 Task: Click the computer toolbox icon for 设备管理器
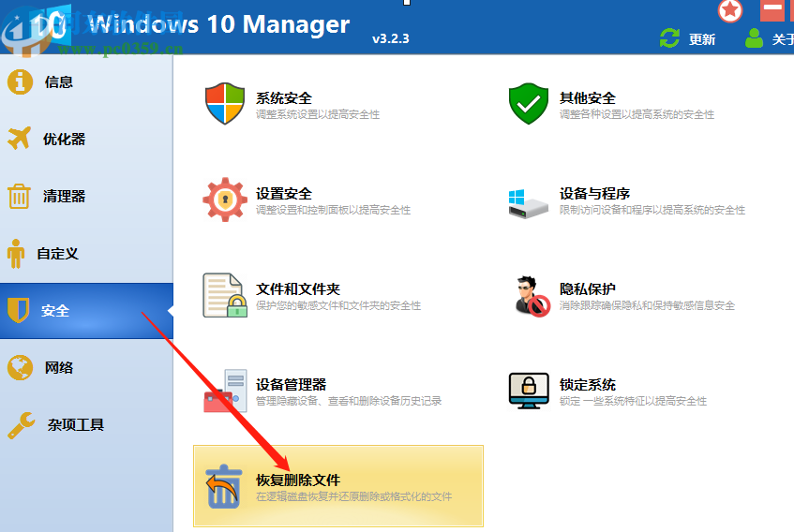[225, 391]
